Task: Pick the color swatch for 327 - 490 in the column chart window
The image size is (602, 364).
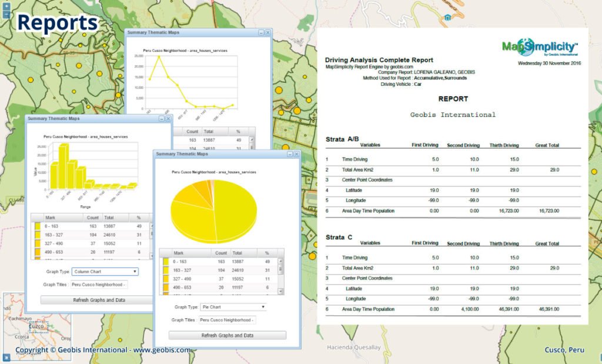Action: (38, 244)
